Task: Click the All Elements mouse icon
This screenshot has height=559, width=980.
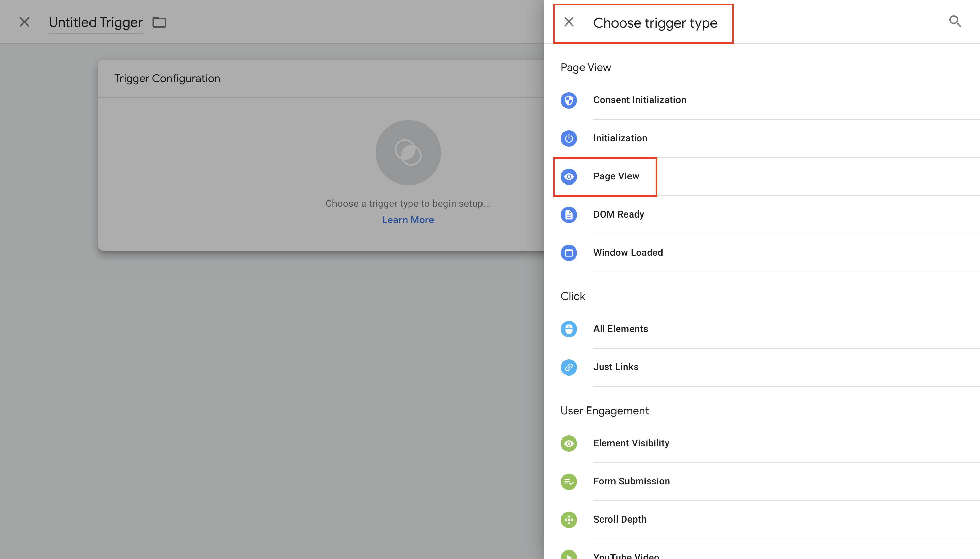Action: pos(569,329)
